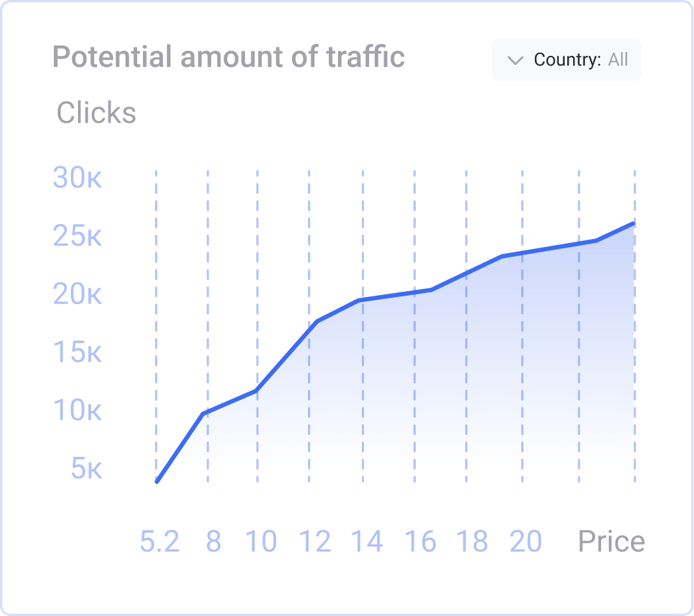
Task: Select the 8 price tick label
Action: click(213, 541)
